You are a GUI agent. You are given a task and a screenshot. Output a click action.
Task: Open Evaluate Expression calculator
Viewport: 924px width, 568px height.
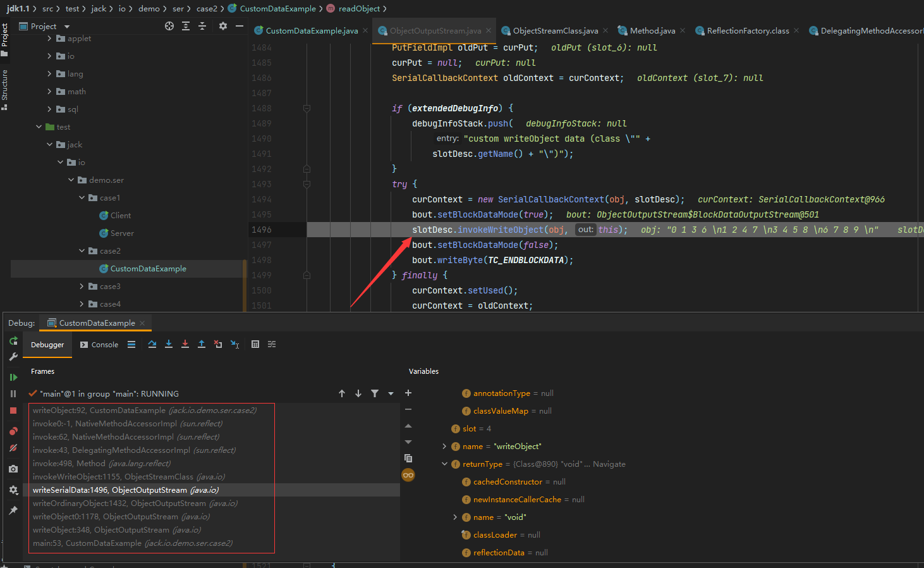click(255, 344)
